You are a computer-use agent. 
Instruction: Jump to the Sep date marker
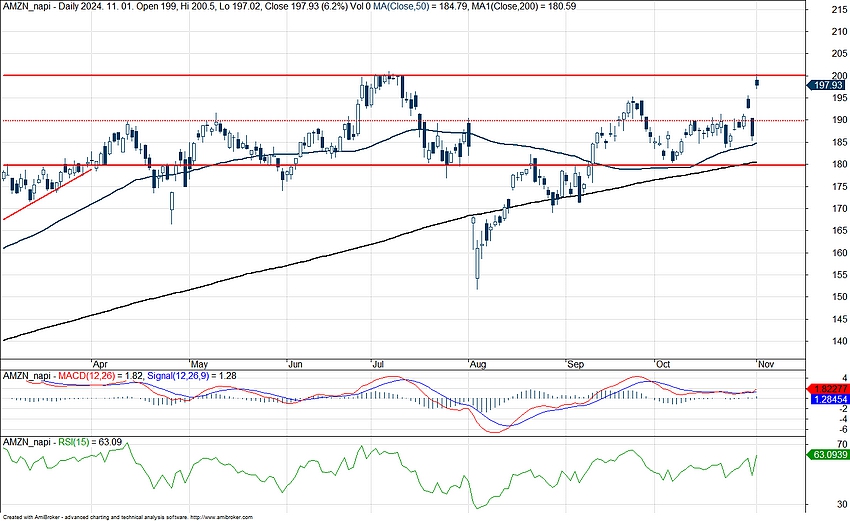click(576, 364)
